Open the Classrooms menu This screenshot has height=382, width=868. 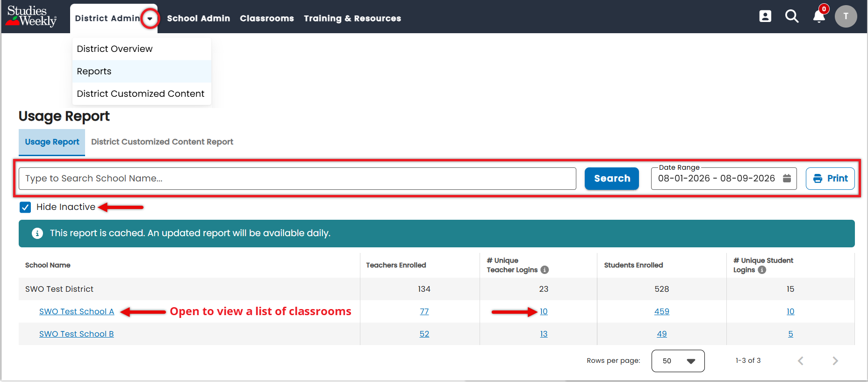[x=267, y=18]
